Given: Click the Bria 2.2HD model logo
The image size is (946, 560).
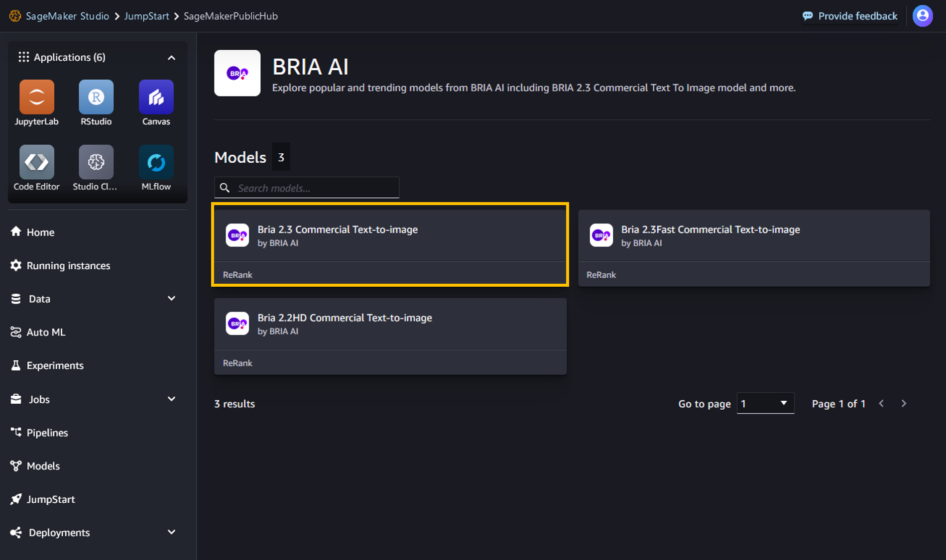Looking at the screenshot, I should (x=237, y=324).
